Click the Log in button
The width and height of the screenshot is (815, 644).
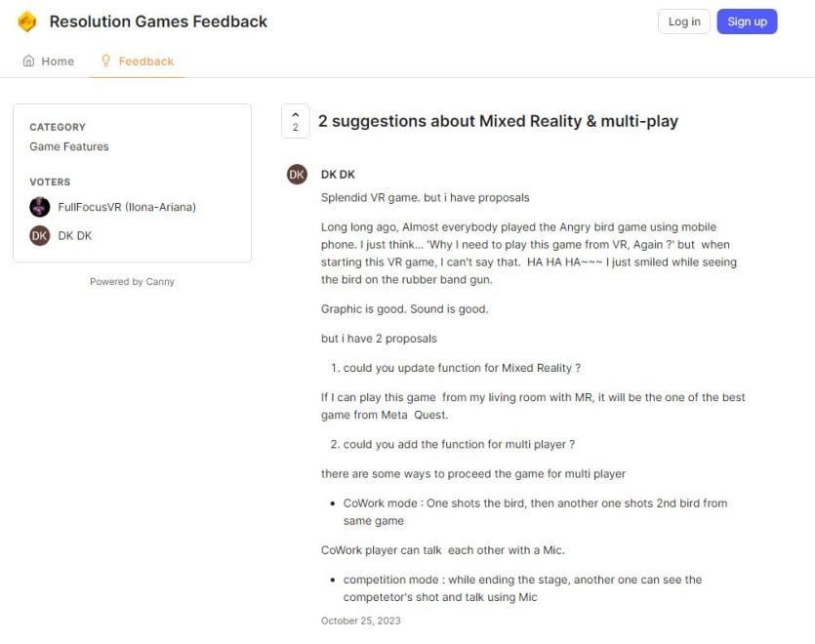[684, 21]
